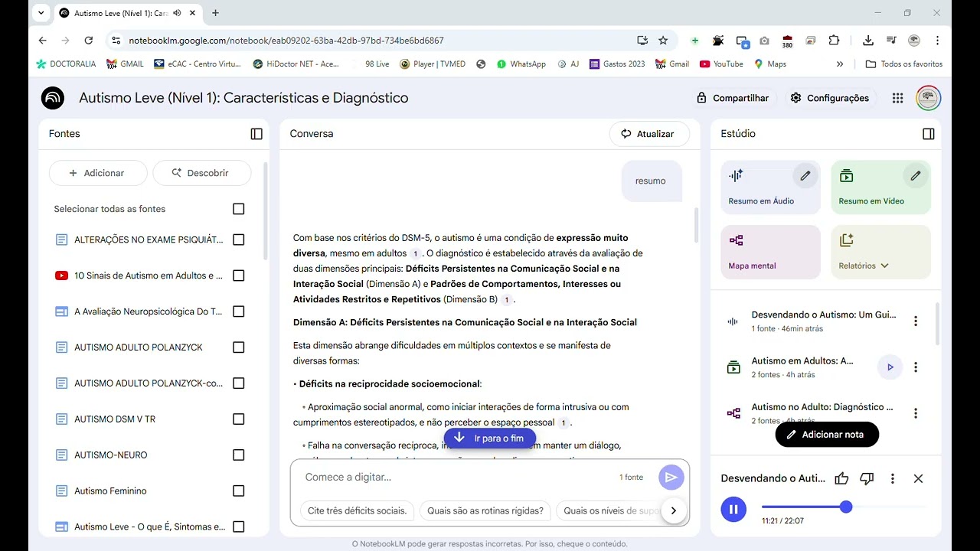Check the AUTISMO ADULTO POLANZYCK source

click(238, 347)
